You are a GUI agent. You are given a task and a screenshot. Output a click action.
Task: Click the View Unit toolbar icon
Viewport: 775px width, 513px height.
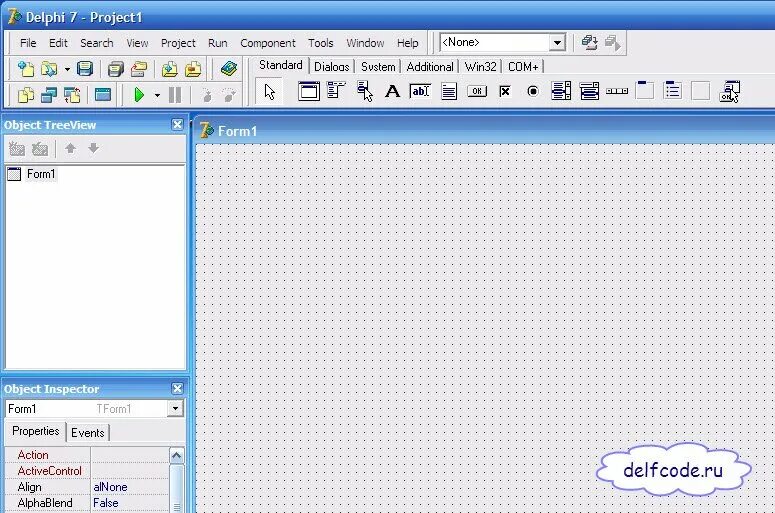pos(26,94)
